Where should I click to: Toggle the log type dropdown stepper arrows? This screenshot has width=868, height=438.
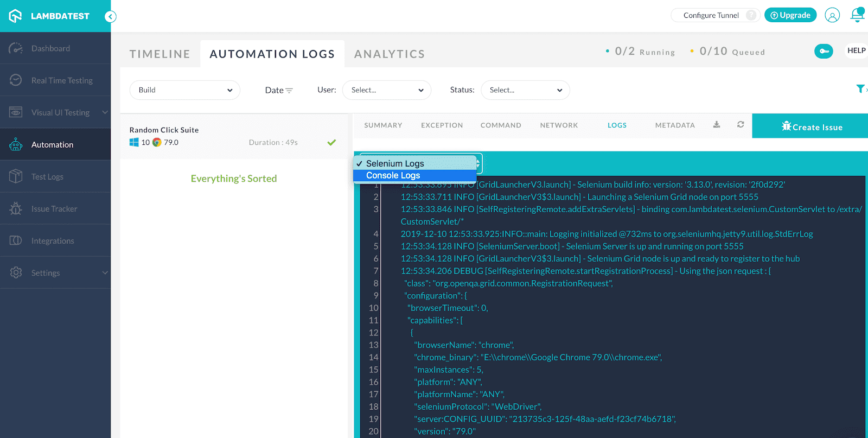[x=478, y=163]
